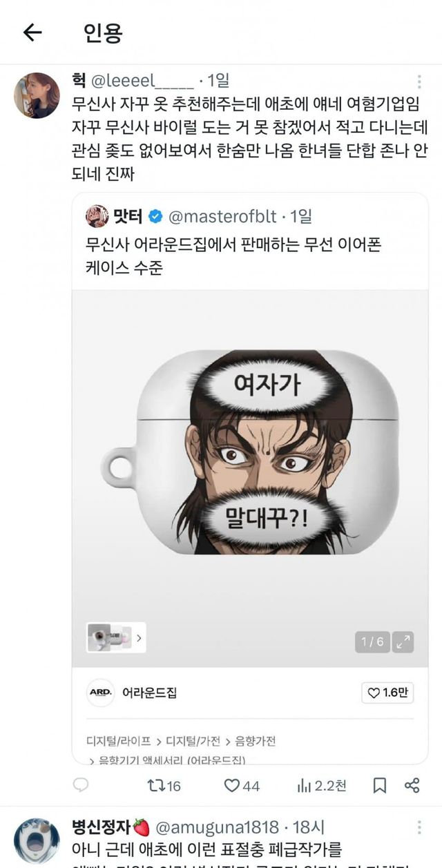
Task: Open the 음향가전 breadcrumb category
Action: point(257,741)
